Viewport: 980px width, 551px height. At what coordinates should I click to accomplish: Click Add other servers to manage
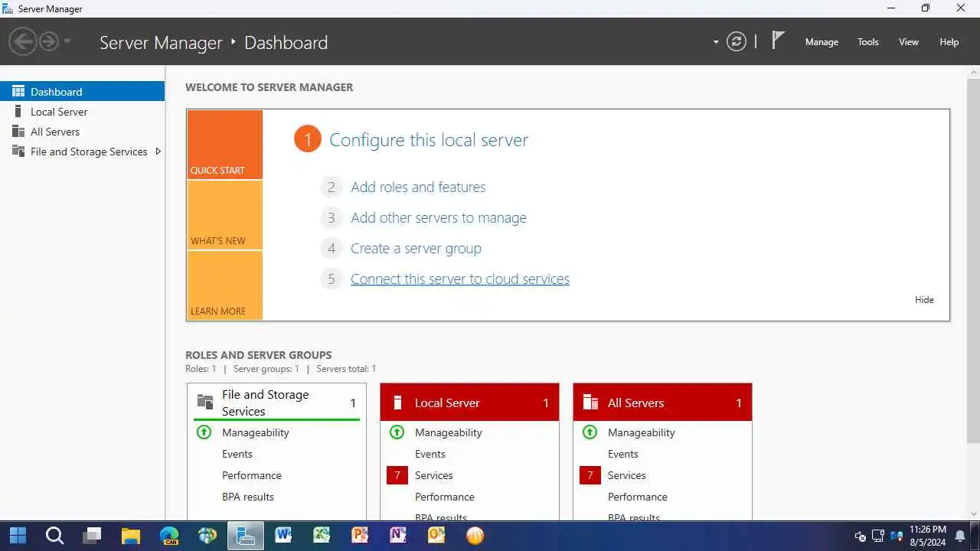(439, 217)
